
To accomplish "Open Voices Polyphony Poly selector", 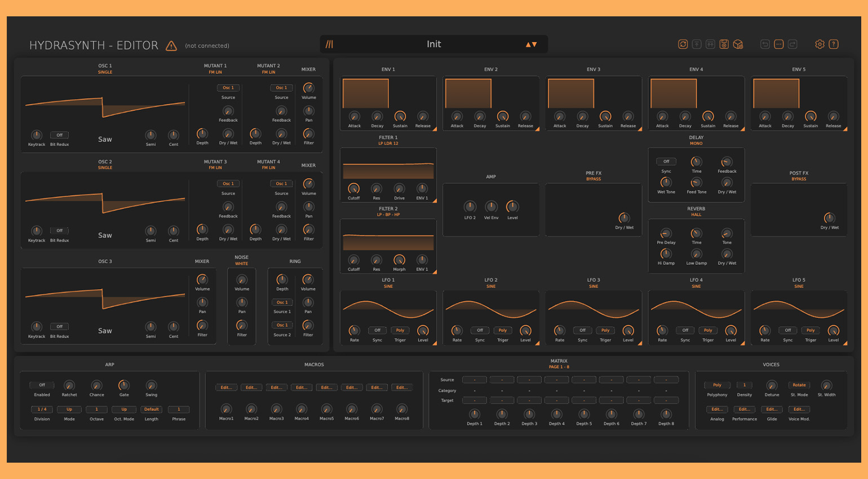I will pos(717,385).
